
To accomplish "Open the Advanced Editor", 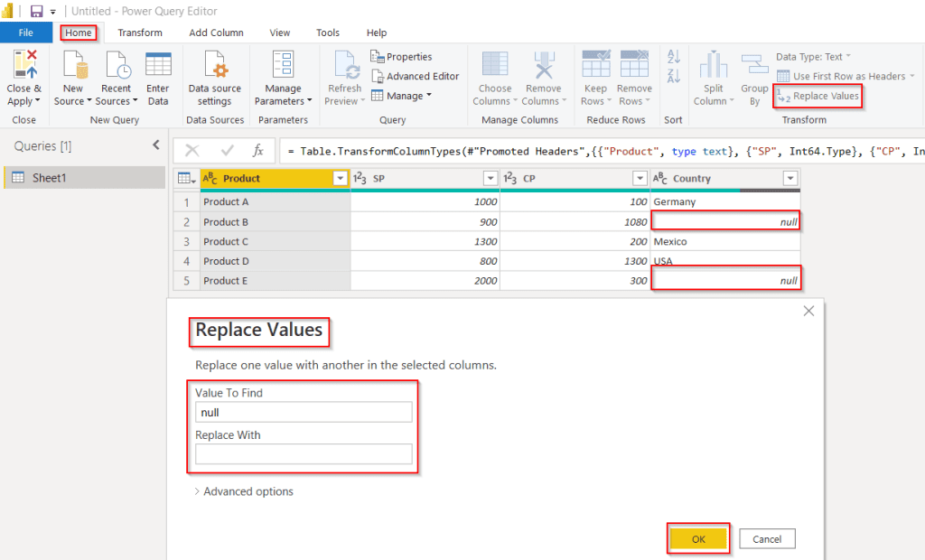I will click(416, 76).
